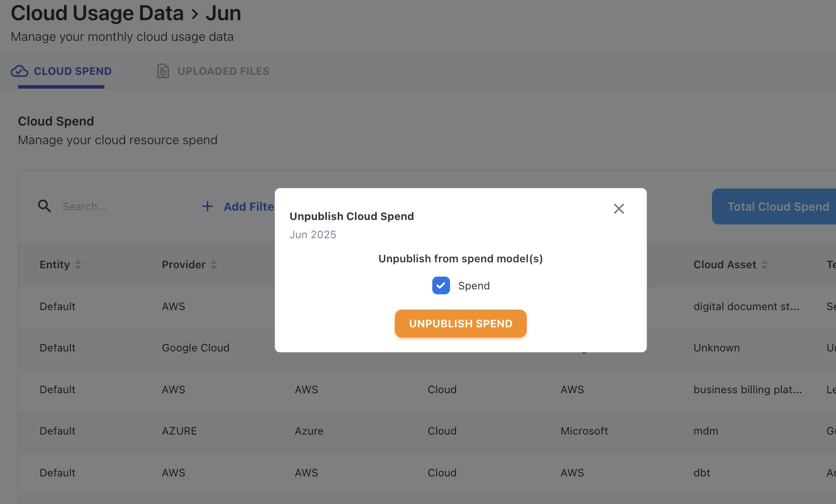
Task: Switch to the Uploaded Files tab
Action: [223, 71]
